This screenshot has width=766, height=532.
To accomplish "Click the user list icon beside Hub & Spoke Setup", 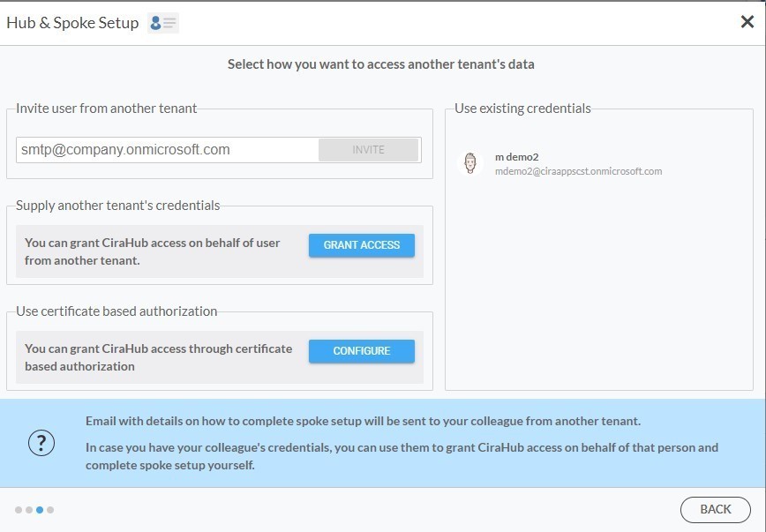I will pyautogui.click(x=163, y=23).
